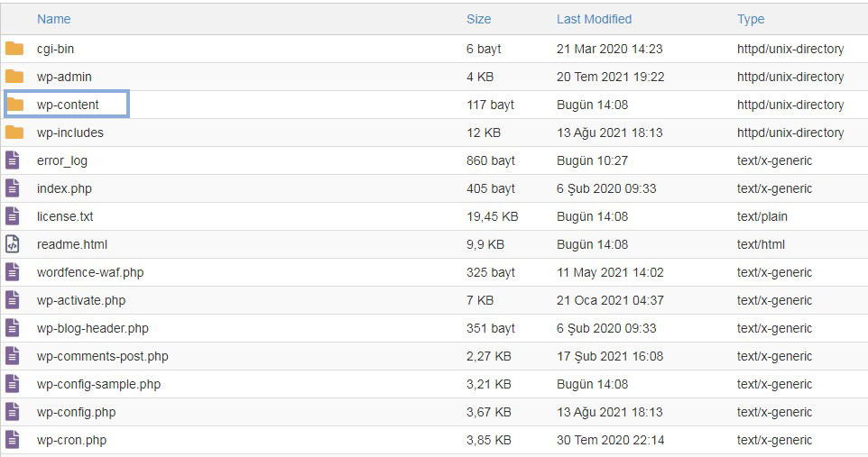Click the wp-cron.php file icon
868x457 pixels.
coord(12,440)
